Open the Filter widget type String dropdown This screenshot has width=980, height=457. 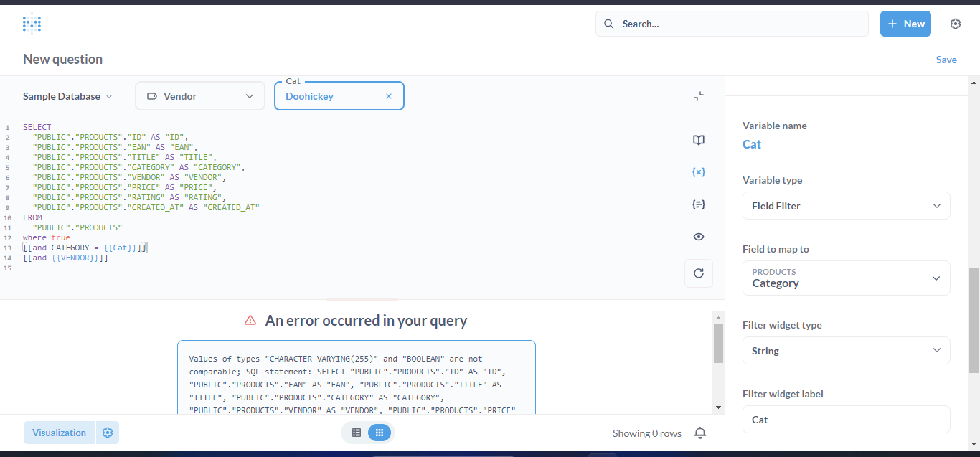[x=846, y=351]
